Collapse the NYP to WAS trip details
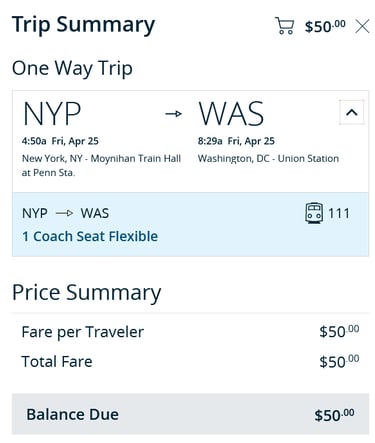The image size is (375, 443). click(351, 112)
